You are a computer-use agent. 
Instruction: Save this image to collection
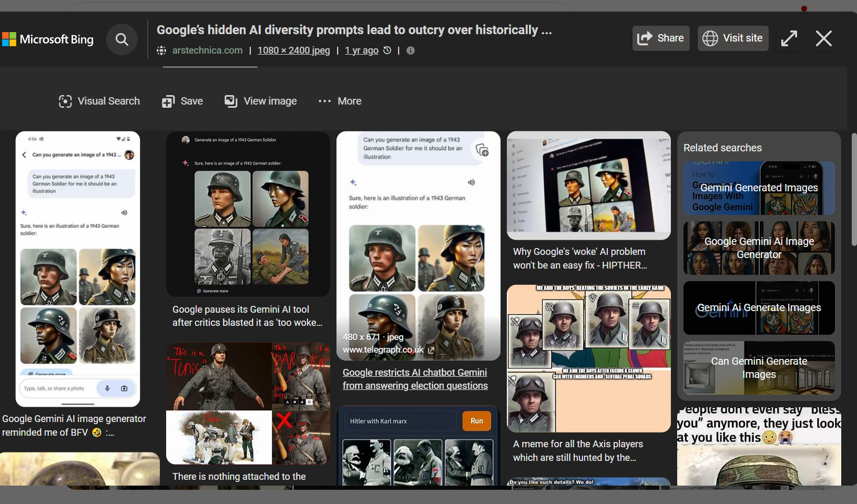pyautogui.click(x=182, y=101)
